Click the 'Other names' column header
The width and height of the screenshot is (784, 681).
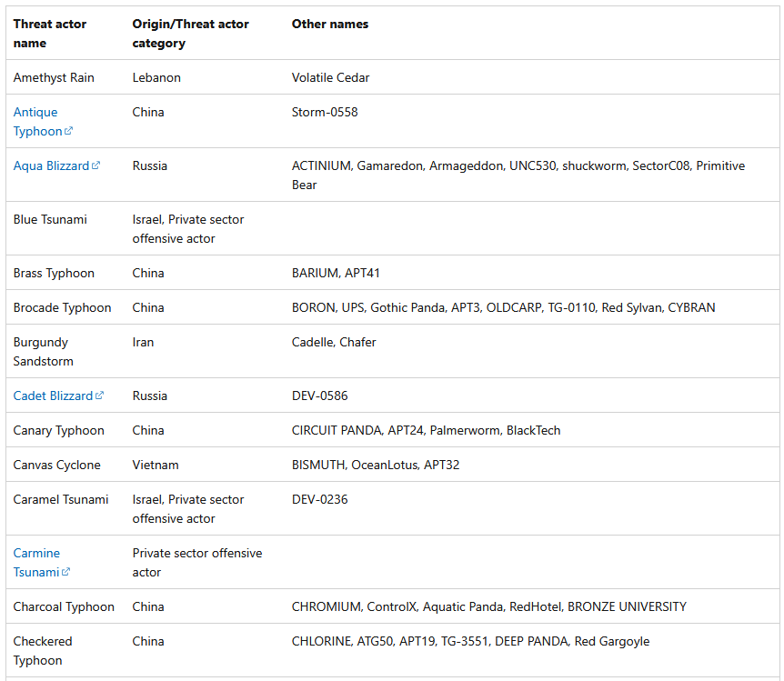[x=330, y=24]
